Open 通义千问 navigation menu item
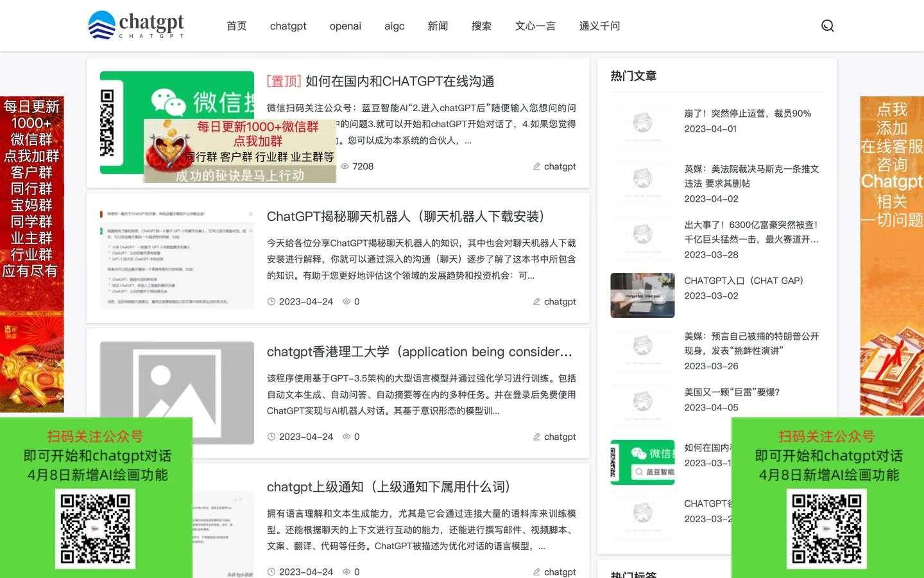 (599, 26)
